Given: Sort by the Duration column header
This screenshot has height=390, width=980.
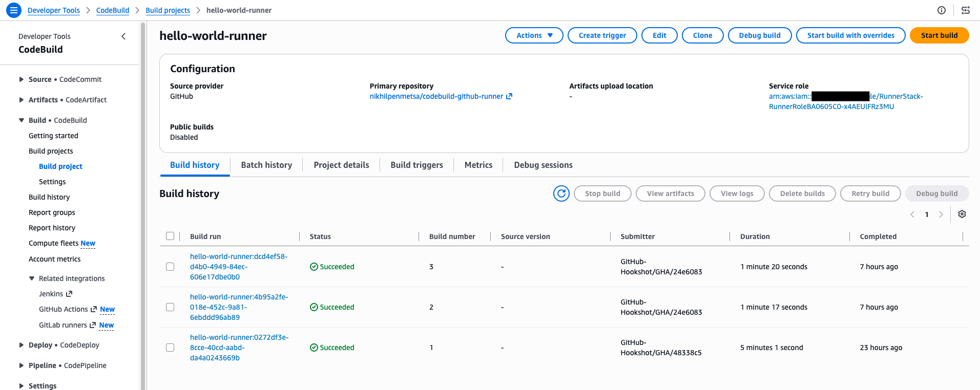Looking at the screenshot, I should [755, 236].
